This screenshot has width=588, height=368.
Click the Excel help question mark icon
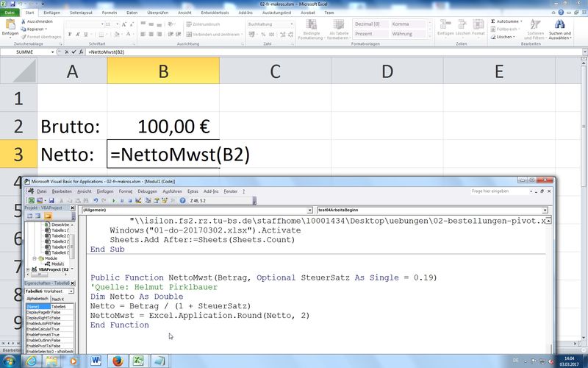tap(561, 13)
